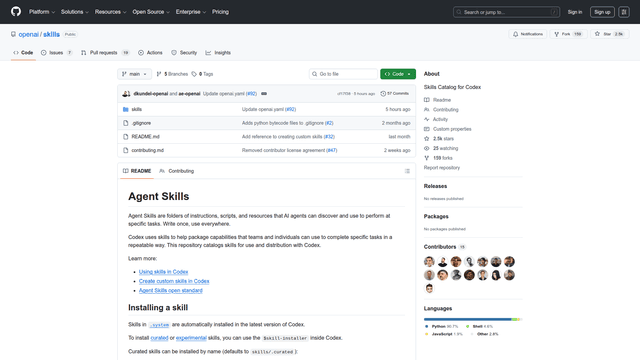The width and height of the screenshot is (640, 360).
Task: Focus the Search or jump to field
Action: click(506, 12)
